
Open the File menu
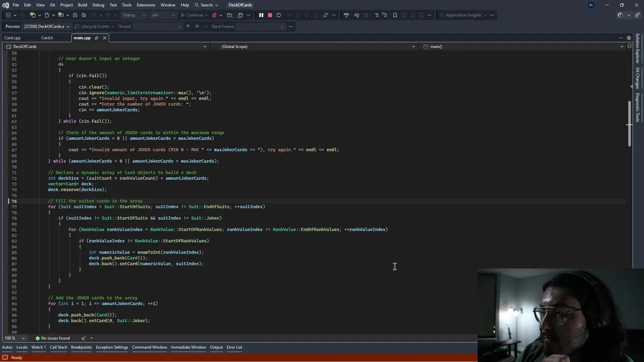coord(16,5)
